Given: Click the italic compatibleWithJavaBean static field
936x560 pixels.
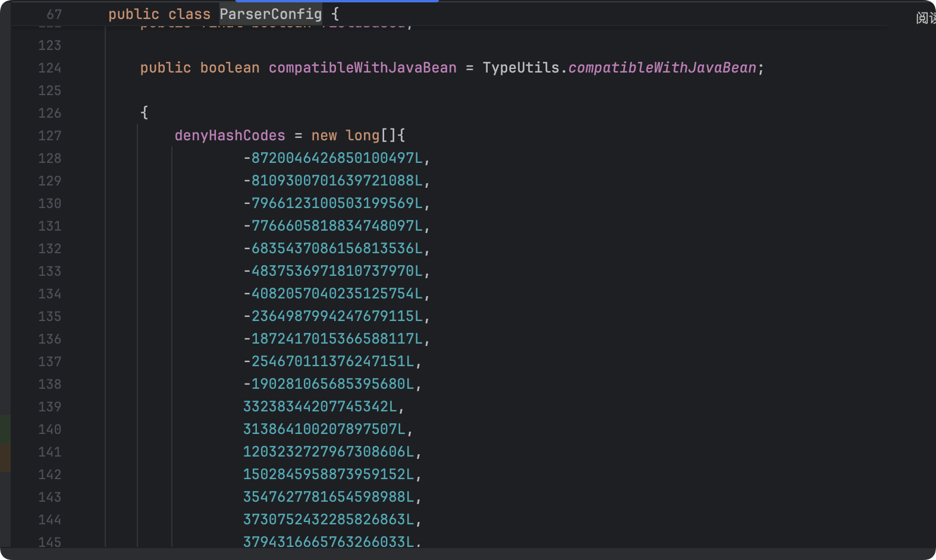Looking at the screenshot, I should point(662,68).
